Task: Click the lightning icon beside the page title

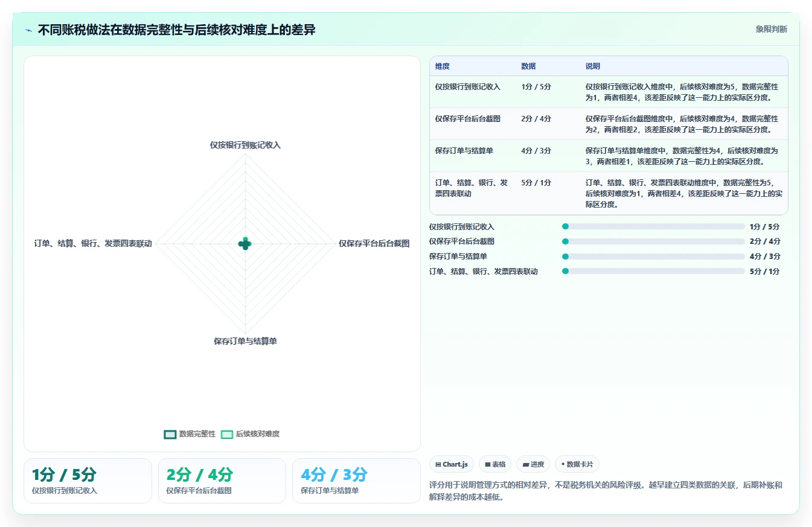Action: click(x=29, y=30)
